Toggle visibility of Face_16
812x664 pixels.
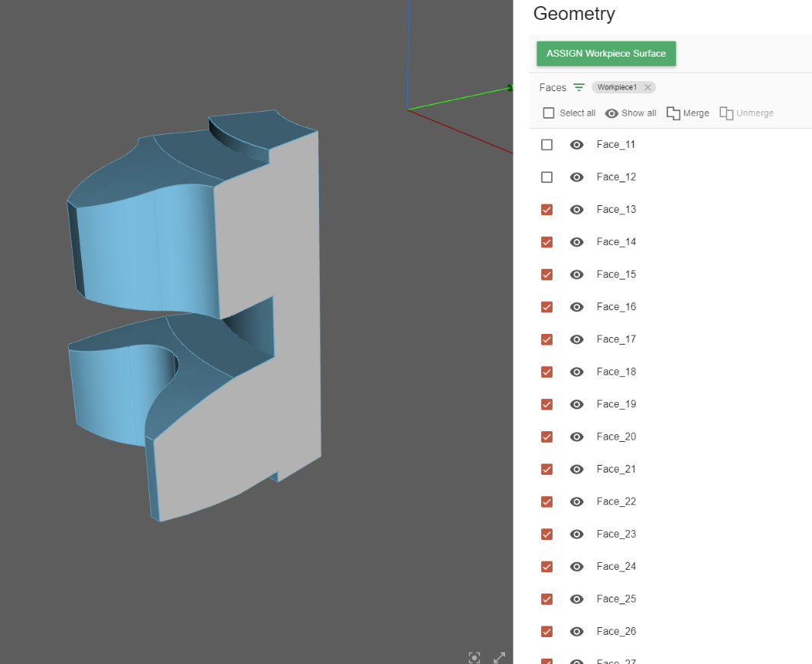click(577, 307)
